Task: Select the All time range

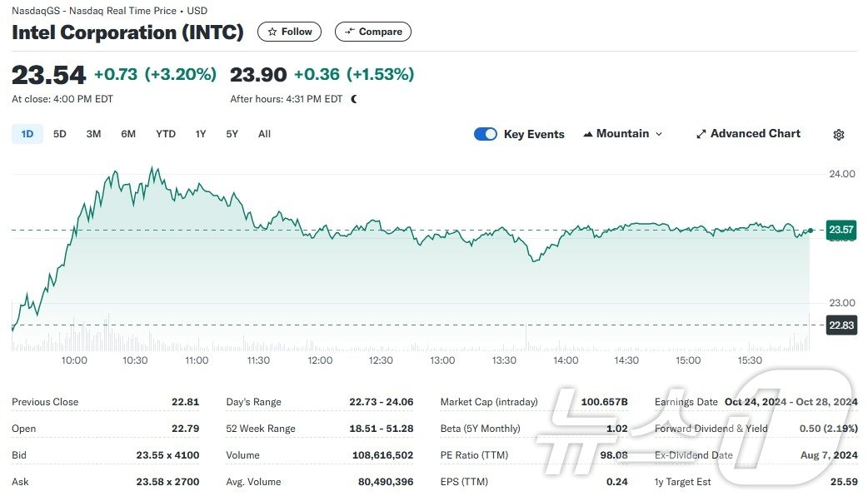Action: pyautogui.click(x=264, y=134)
